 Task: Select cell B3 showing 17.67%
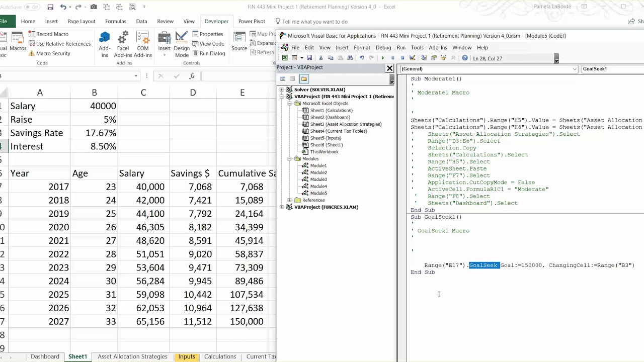(94, 133)
